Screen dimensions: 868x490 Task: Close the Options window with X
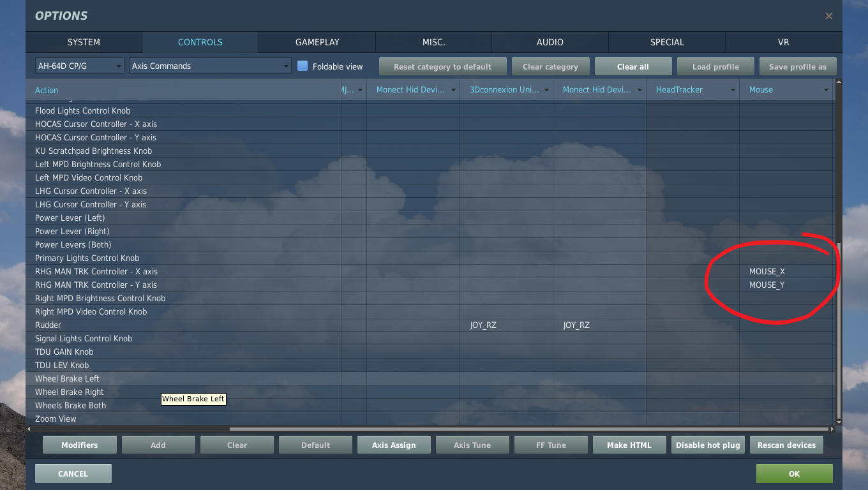coord(828,16)
